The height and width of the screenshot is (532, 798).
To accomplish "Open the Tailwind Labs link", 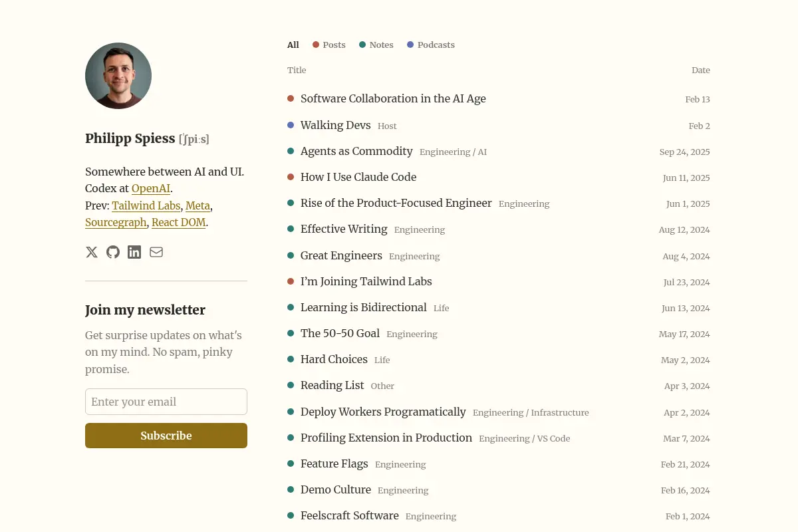I will [146, 205].
